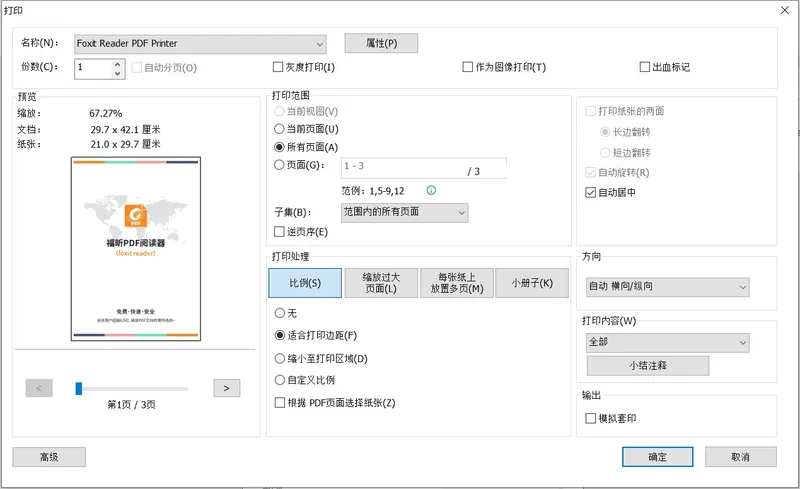Increase copies with the up spinner arrow
The width and height of the screenshot is (800, 489).
tap(117, 64)
